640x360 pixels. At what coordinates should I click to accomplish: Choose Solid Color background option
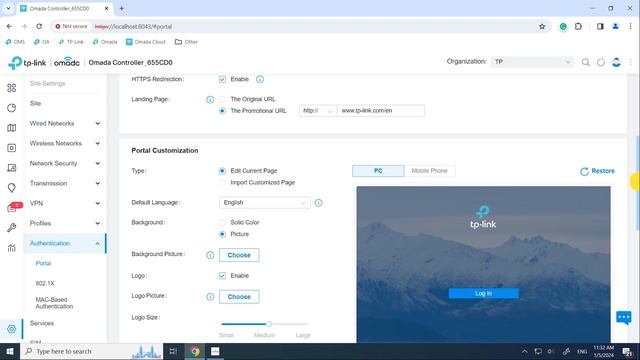pyautogui.click(x=222, y=222)
